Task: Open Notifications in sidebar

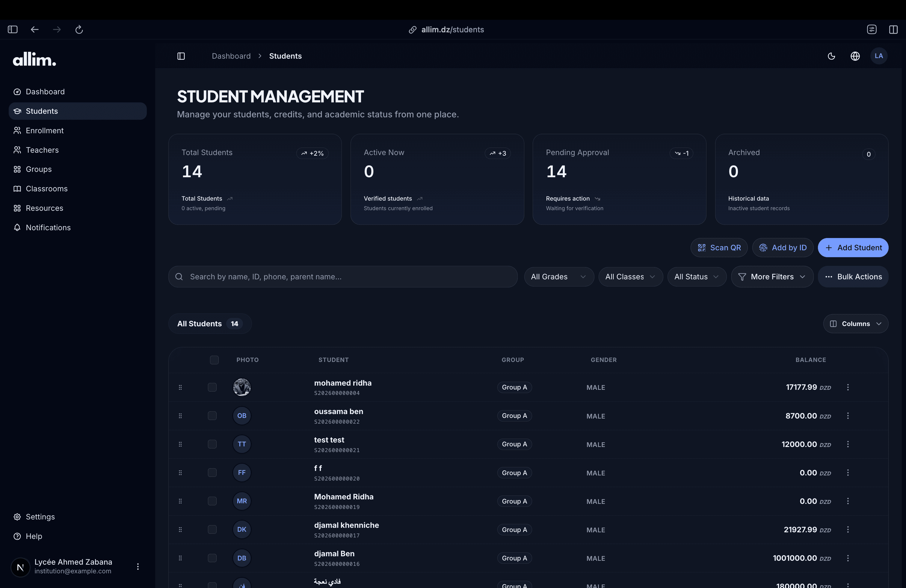Action: (77, 228)
